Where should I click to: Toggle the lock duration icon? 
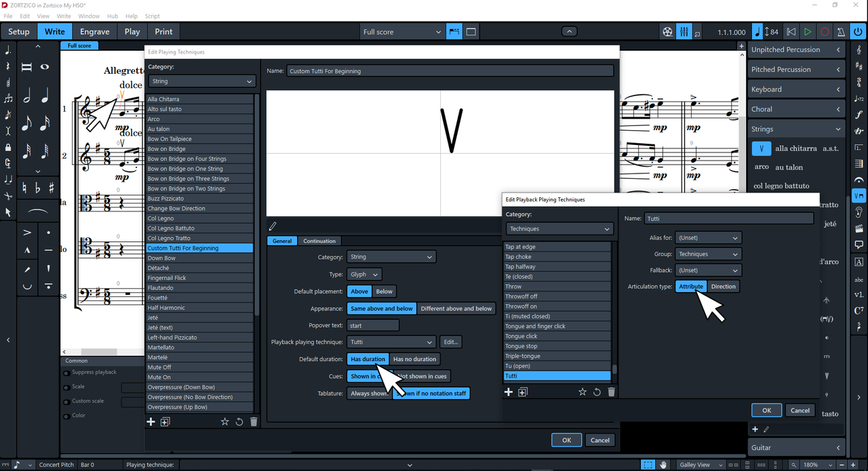pos(7,147)
